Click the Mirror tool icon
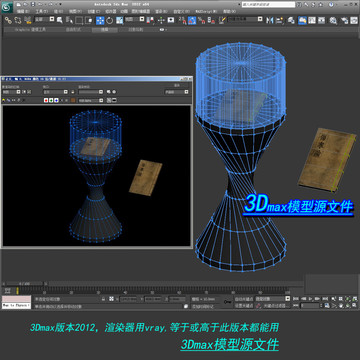This screenshot has height=360, width=360. coord(269,20)
